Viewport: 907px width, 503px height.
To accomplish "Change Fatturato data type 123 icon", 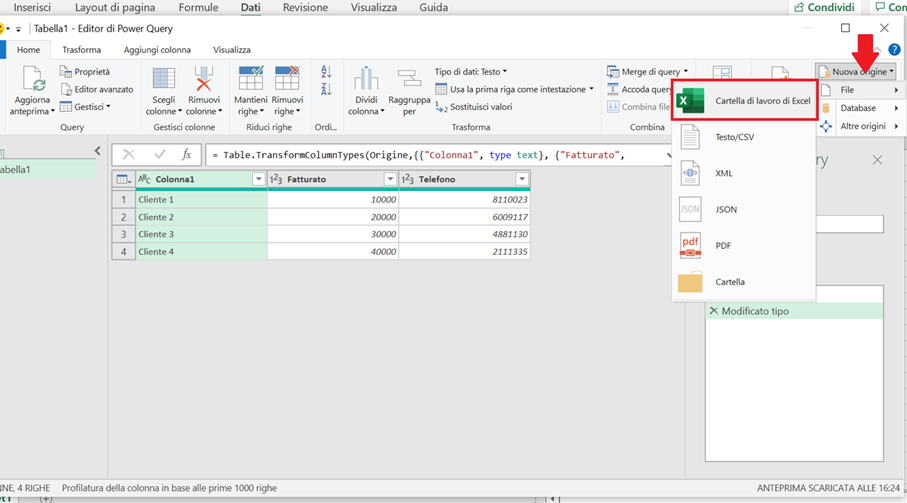I will tap(276, 179).
